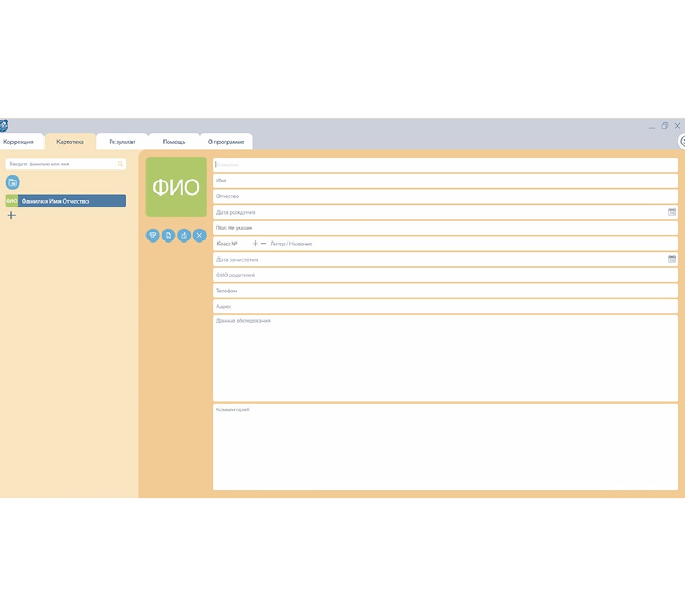This screenshot has height=616, width=685.
Task: Click the Адрес field
Action: (445, 307)
